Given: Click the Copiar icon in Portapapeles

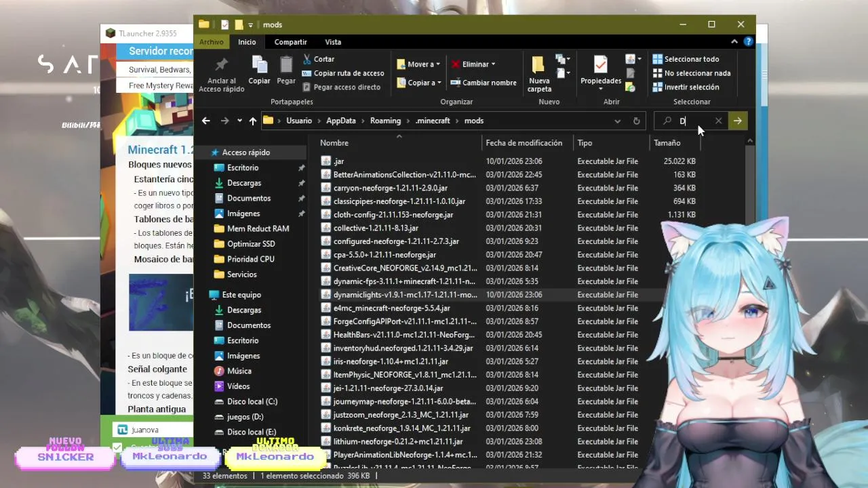Looking at the screenshot, I should pos(259,65).
